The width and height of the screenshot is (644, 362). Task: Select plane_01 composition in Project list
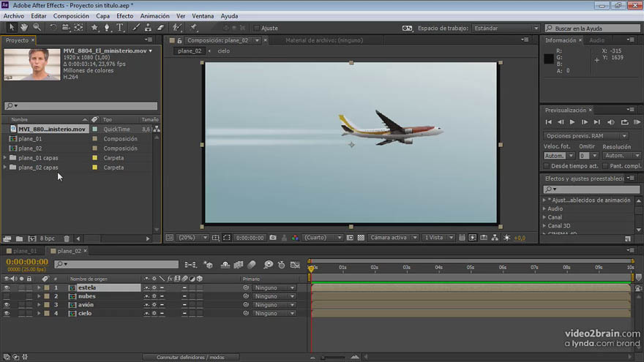tap(30, 139)
